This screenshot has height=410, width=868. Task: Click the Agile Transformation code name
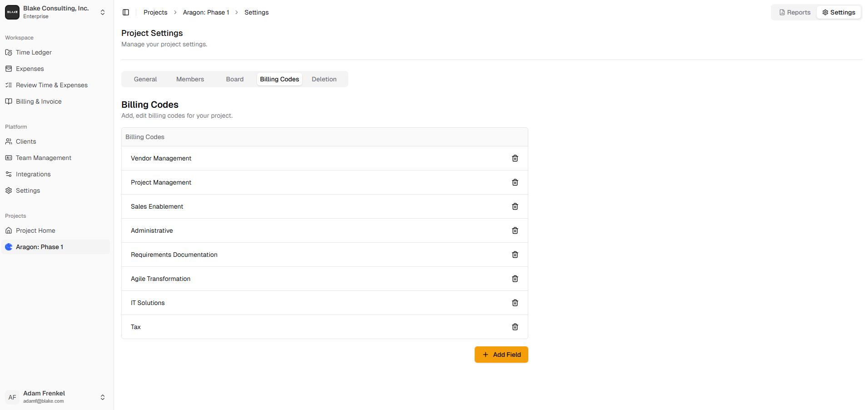click(x=161, y=279)
